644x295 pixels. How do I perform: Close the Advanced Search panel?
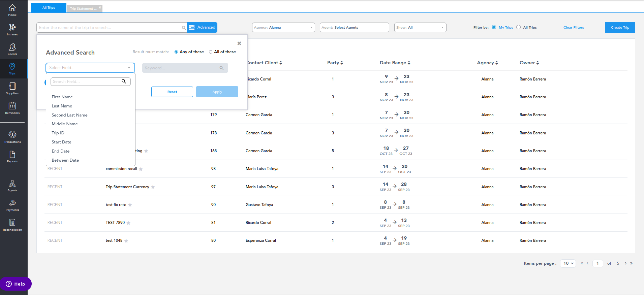[x=239, y=43]
